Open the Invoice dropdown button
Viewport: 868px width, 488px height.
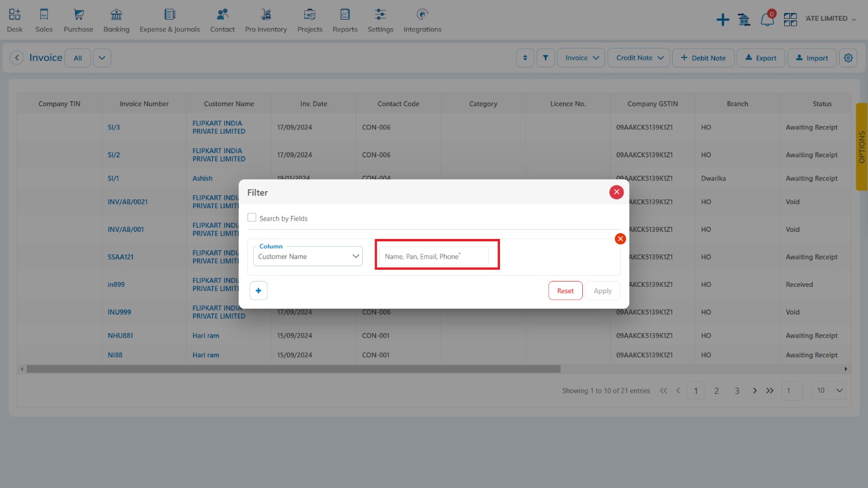pos(581,57)
